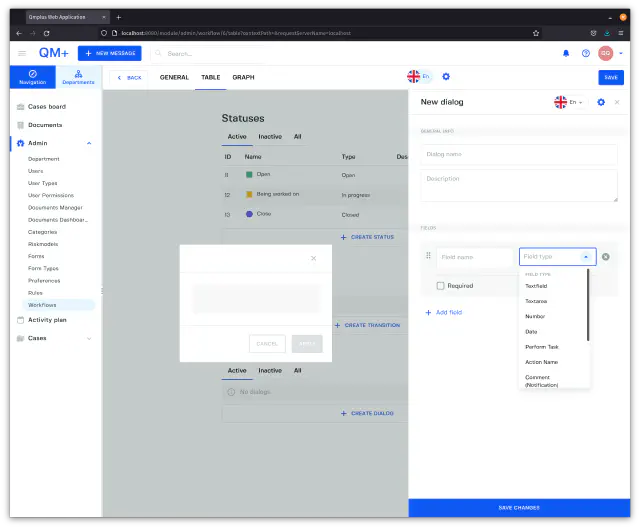
Task: Select Categories under Admin
Action: click(x=42, y=232)
